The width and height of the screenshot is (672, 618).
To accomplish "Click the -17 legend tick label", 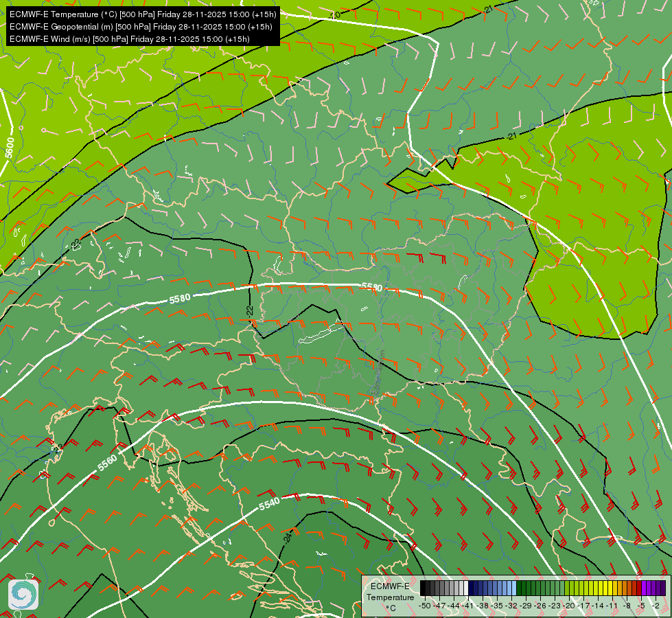I will coord(583,606).
